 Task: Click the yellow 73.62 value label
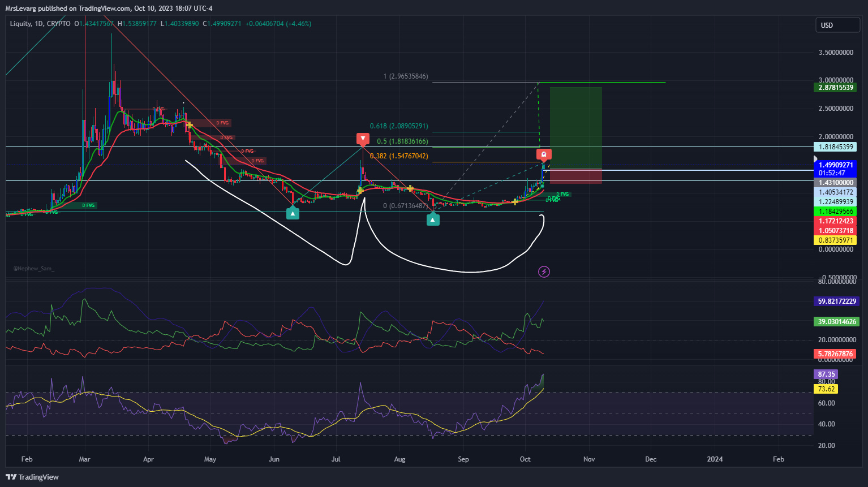point(826,389)
